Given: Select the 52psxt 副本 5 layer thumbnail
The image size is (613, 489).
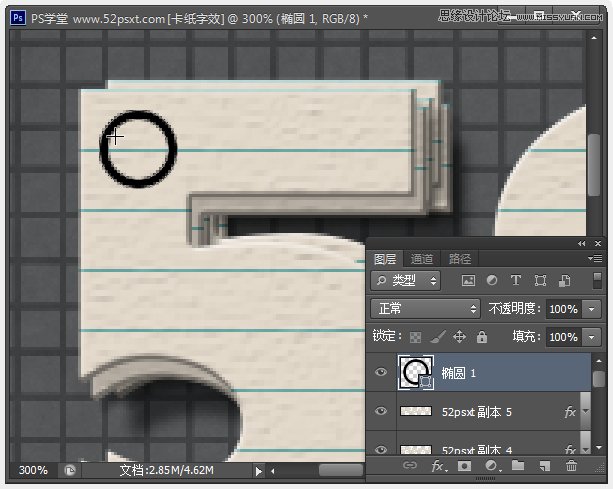Looking at the screenshot, I should tap(416, 411).
